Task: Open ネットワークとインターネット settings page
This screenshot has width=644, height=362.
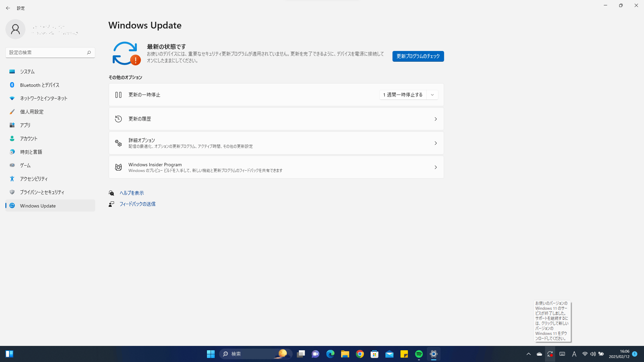Action: pos(44,99)
